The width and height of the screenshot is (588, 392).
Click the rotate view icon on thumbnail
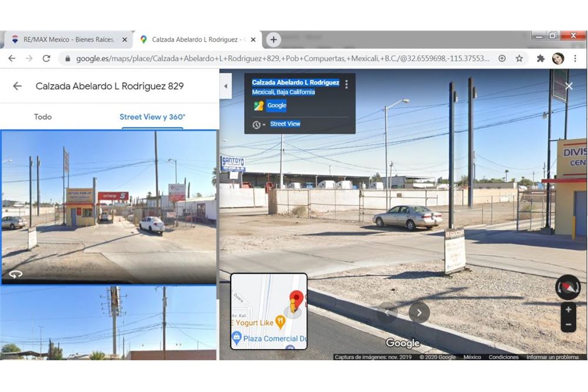pyautogui.click(x=16, y=273)
